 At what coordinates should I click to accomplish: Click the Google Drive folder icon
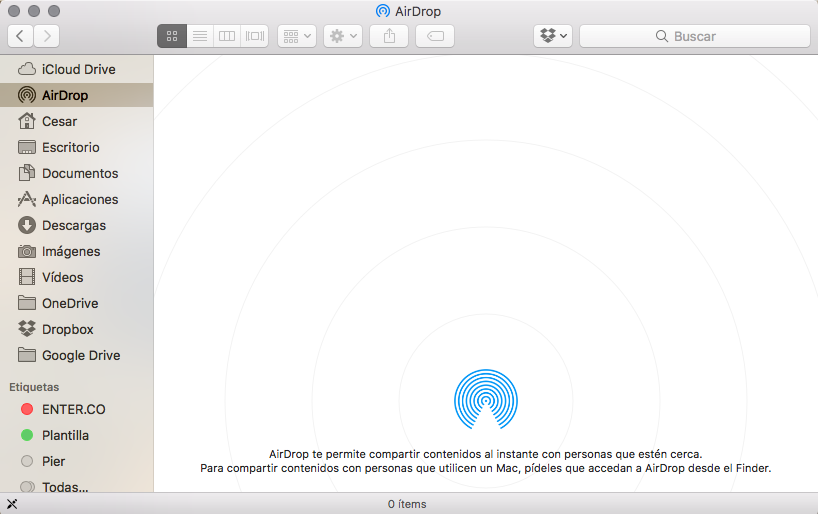(x=27, y=355)
